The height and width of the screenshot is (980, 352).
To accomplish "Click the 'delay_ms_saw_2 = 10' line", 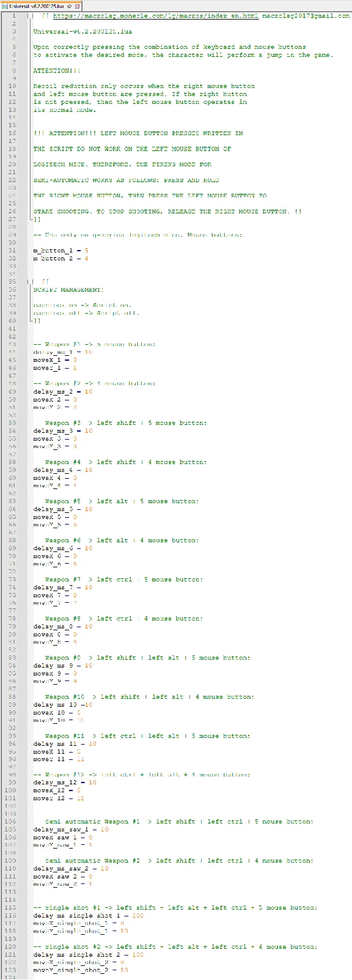I will (71, 868).
